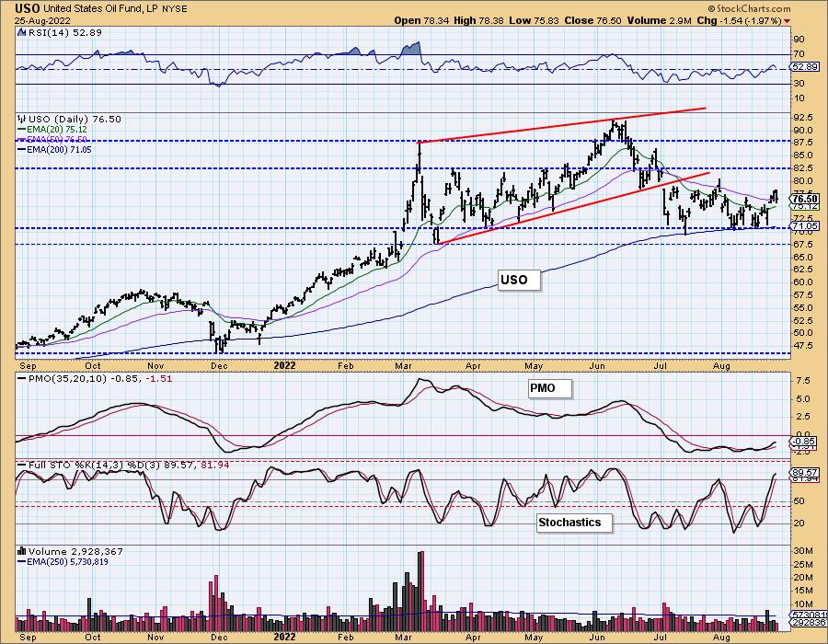The image size is (828, 644).
Task: Click the 52.89 RSI value tag on right axis
Action: click(805, 67)
